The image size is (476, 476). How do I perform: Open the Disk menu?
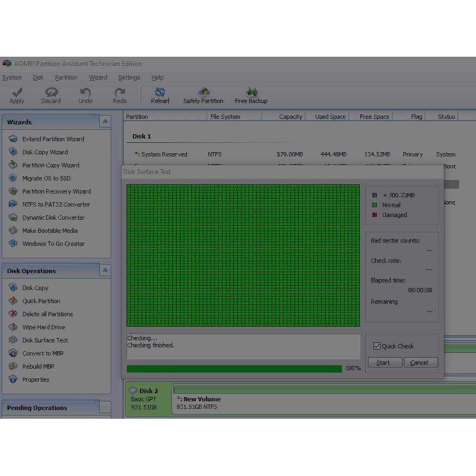pyautogui.click(x=38, y=77)
